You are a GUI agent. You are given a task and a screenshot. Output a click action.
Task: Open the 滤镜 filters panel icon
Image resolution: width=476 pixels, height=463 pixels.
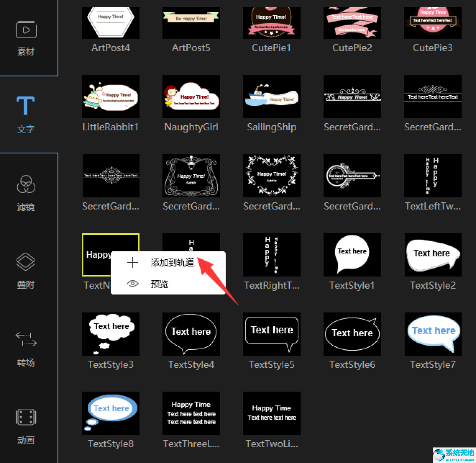coord(26,185)
